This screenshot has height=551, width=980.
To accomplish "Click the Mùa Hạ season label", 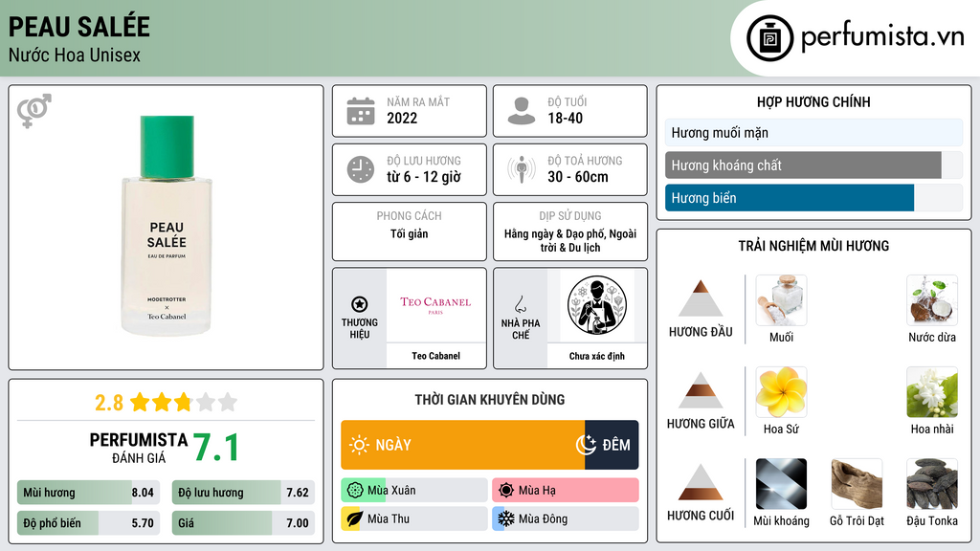I will pyautogui.click(x=537, y=491).
